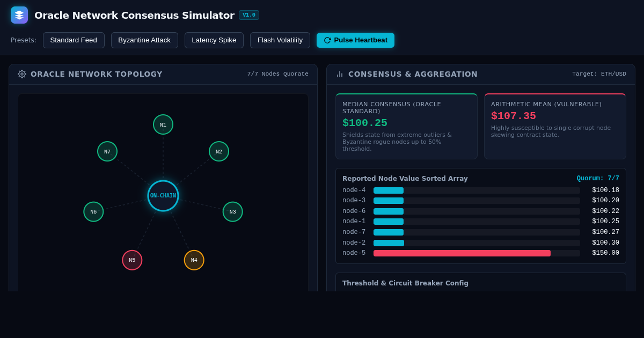The image size is (644, 338).
Task: Click the node-1 value bar
Action: (x=477, y=222)
